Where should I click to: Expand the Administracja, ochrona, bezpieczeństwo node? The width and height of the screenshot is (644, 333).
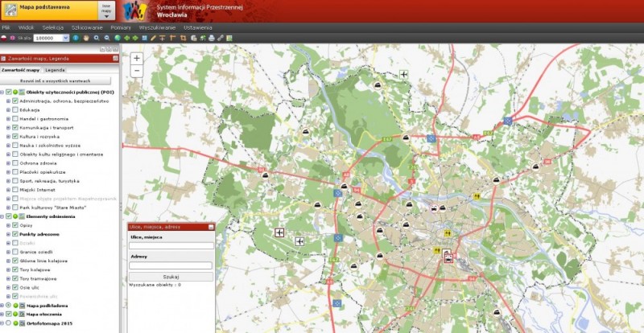pos(8,101)
